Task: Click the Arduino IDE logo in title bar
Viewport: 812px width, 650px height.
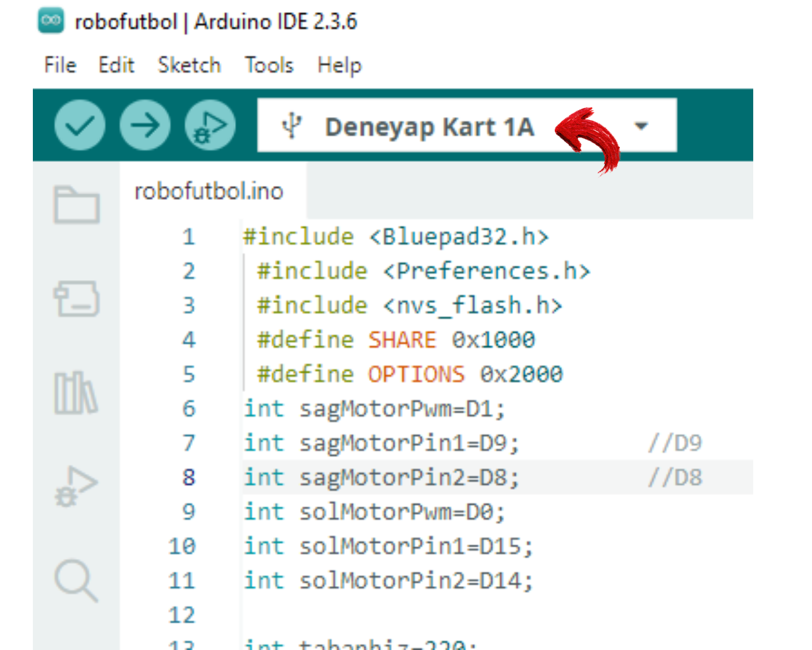Action: pos(51,21)
